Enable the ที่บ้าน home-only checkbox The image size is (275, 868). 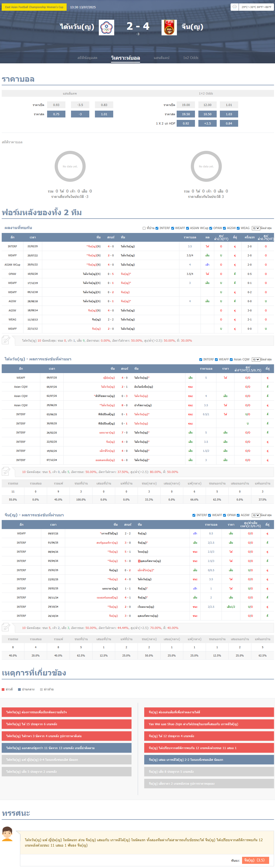pos(144,228)
